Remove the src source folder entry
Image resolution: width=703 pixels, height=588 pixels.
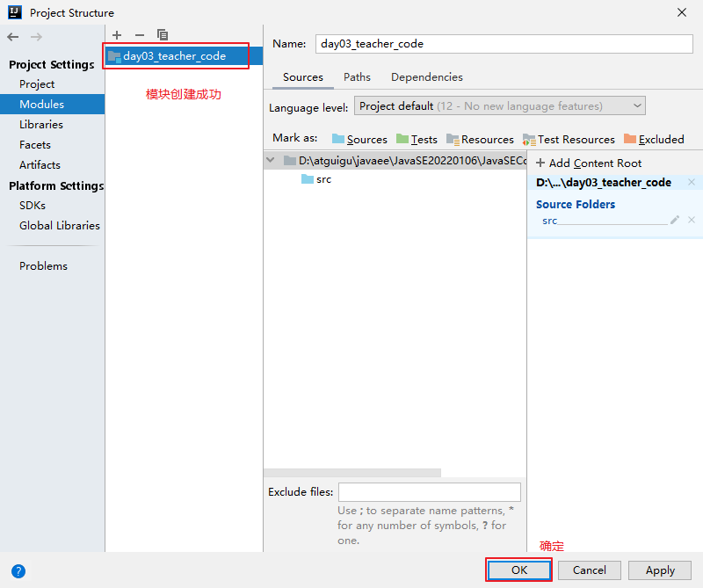[x=692, y=220]
